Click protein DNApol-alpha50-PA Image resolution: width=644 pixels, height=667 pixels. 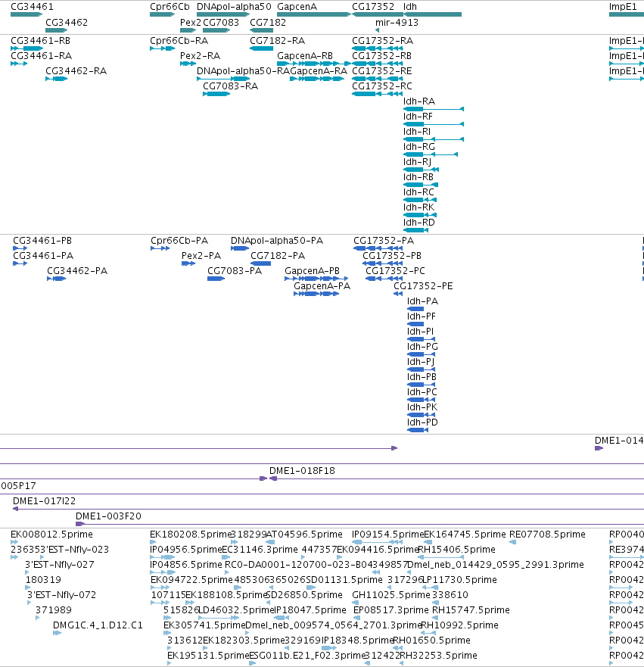click(x=240, y=248)
